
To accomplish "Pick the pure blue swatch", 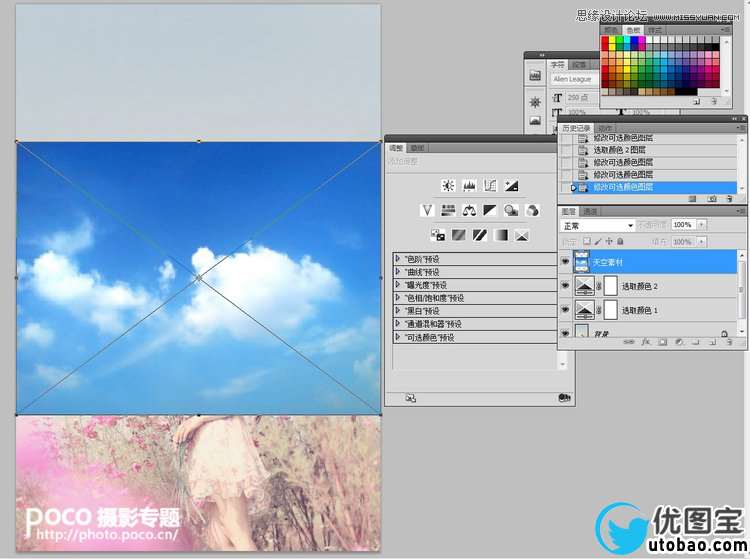I will [635, 40].
